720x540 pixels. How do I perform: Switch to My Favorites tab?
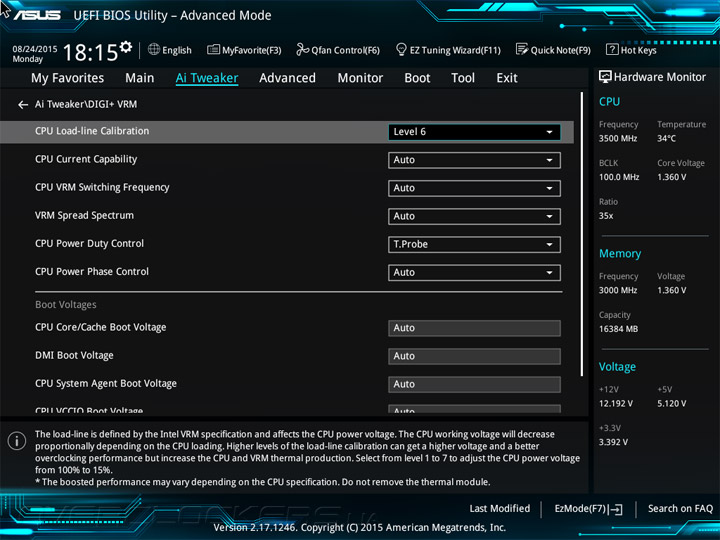(68, 78)
